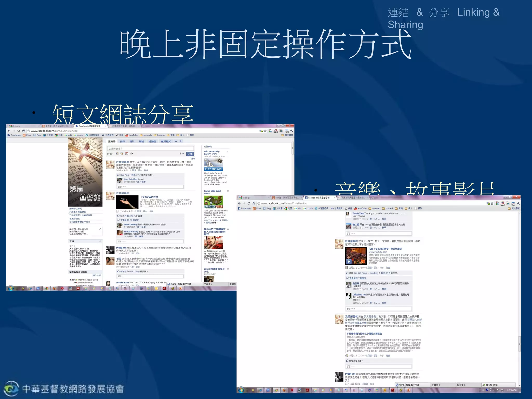This screenshot has width=532, height=399.
Task: Open wiki bookmark in left browser window
Action: click(x=68, y=135)
